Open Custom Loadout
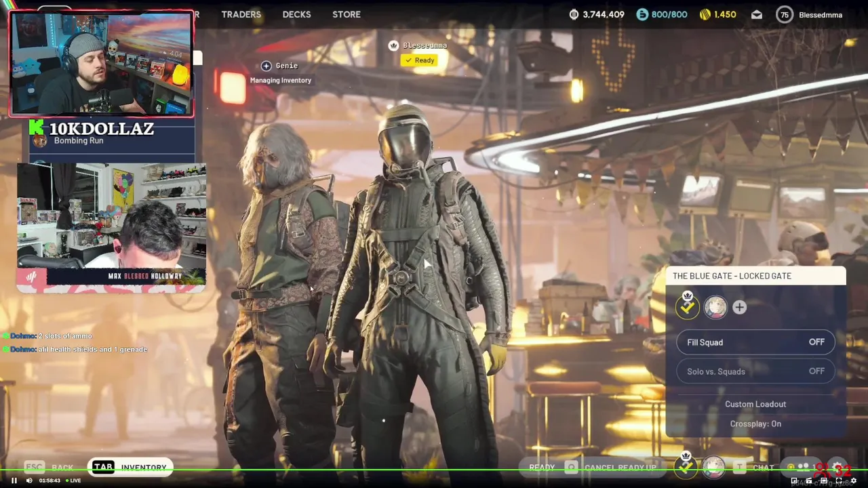The height and width of the screenshot is (488, 868). tap(755, 404)
